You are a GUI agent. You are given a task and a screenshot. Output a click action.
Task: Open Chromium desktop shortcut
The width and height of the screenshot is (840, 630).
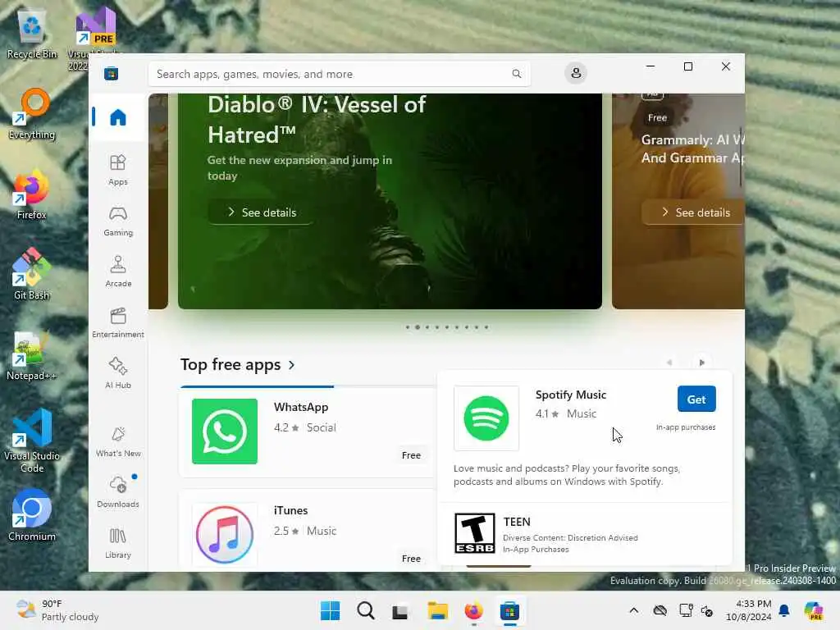point(32,515)
